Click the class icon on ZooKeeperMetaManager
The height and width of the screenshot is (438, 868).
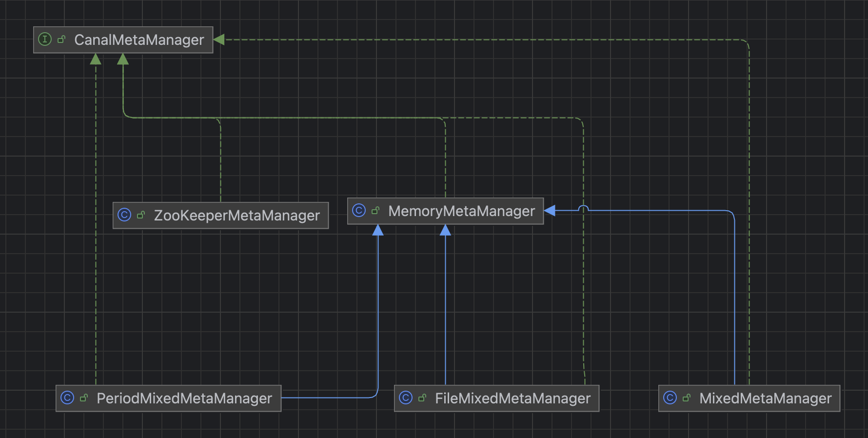[x=124, y=215]
